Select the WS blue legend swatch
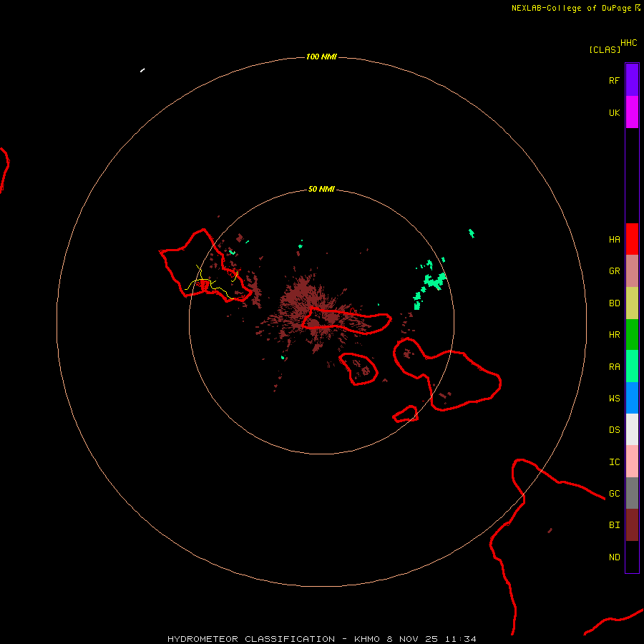This screenshot has height=644, width=644. point(632,398)
